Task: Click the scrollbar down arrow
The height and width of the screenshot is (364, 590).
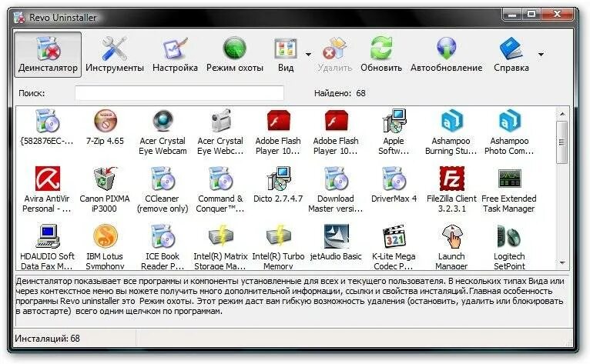Action: coord(562,263)
